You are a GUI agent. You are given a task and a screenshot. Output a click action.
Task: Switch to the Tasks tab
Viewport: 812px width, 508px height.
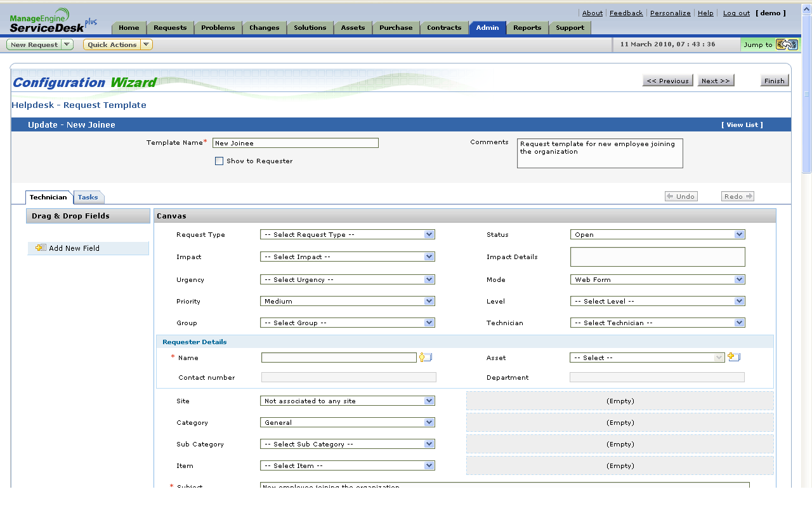pyautogui.click(x=88, y=197)
